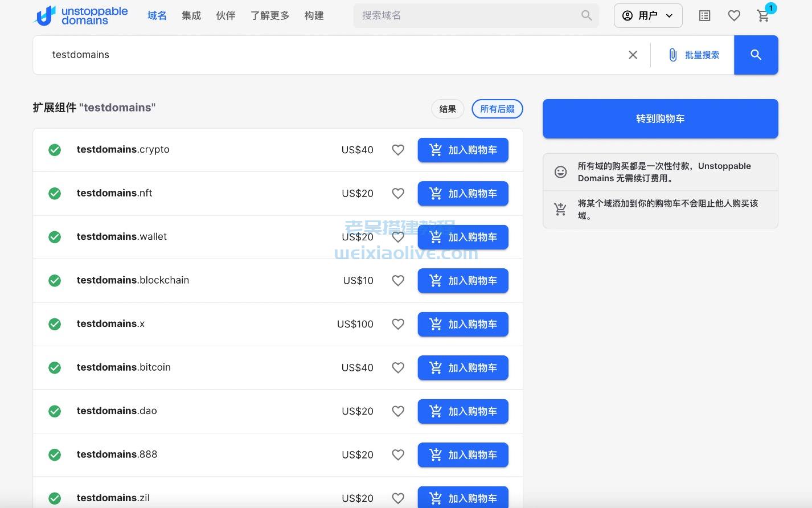Image resolution: width=812 pixels, height=508 pixels.
Task: Click the green checkmark beside testdomains.crypto
Action: (x=55, y=150)
